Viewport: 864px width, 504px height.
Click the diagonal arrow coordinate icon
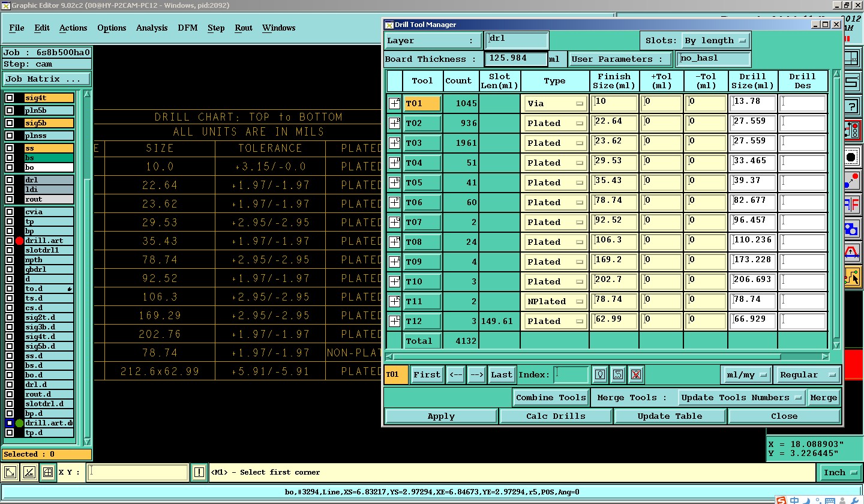coord(10,473)
